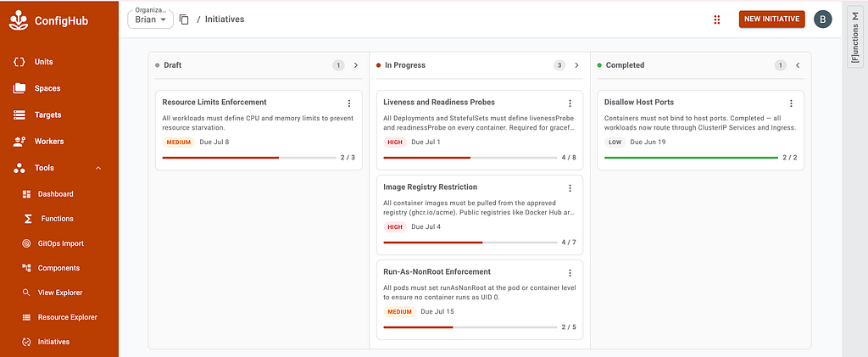Click the Draft column count badge
This screenshot has height=357, width=868.
click(x=338, y=65)
